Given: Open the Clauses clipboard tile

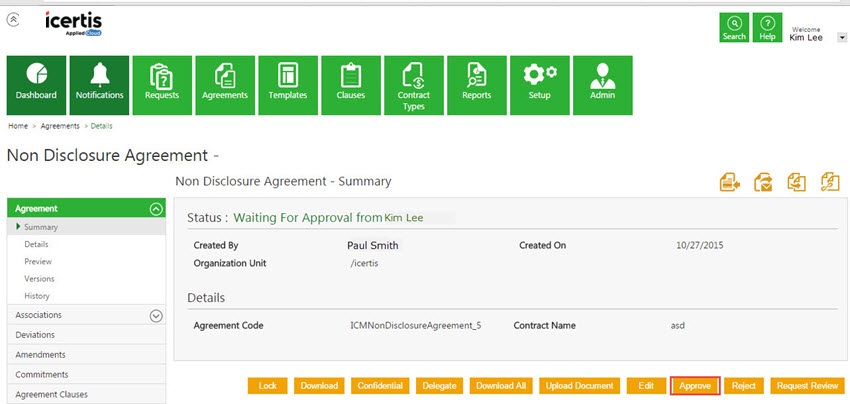Looking at the screenshot, I should click(350, 84).
